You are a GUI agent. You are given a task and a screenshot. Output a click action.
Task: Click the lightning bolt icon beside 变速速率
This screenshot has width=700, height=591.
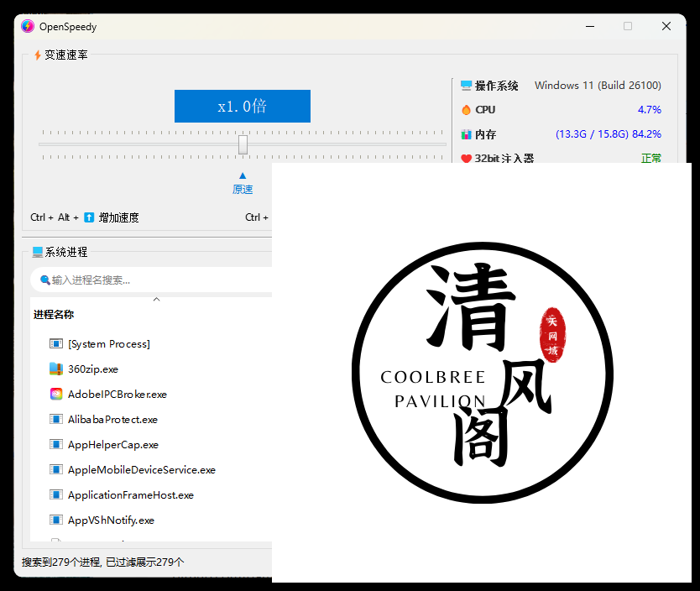38,55
